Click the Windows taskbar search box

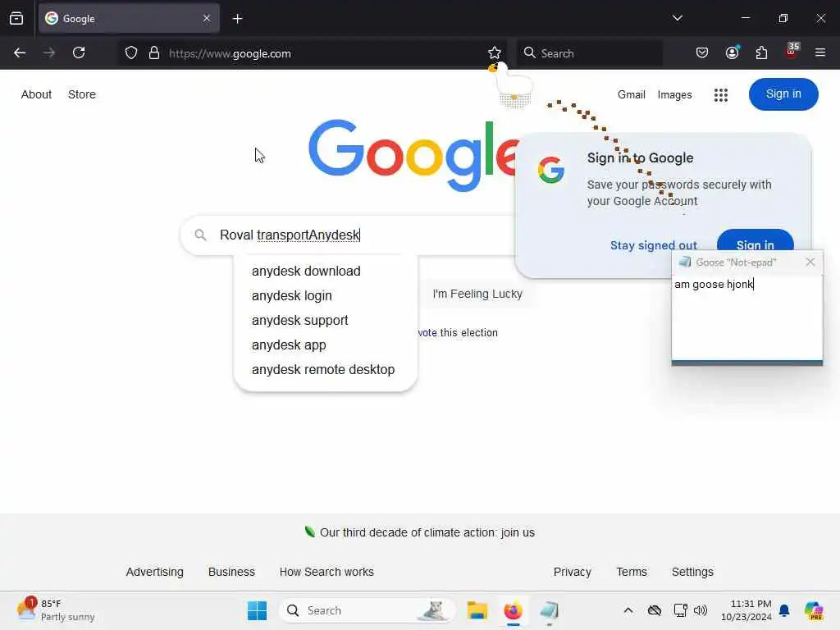367,610
